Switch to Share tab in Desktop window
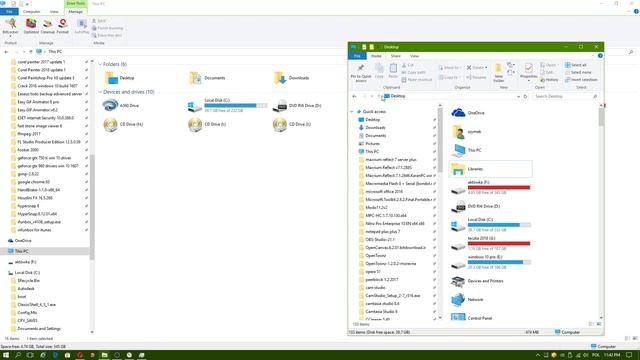 (x=396, y=56)
